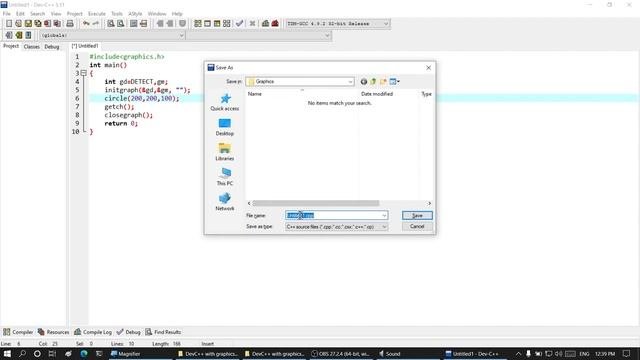640x360 pixels.
Task: Click the Close file toolbar icon
Action: pos(47,24)
